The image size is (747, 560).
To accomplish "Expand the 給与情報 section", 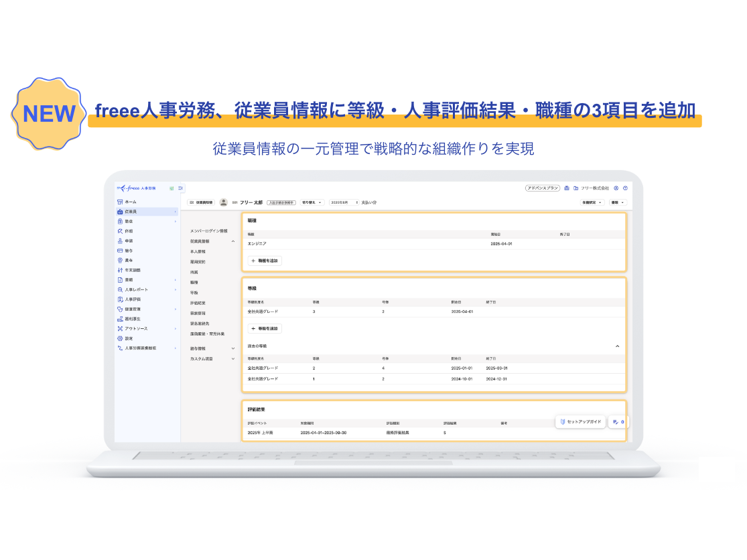I will click(x=232, y=348).
